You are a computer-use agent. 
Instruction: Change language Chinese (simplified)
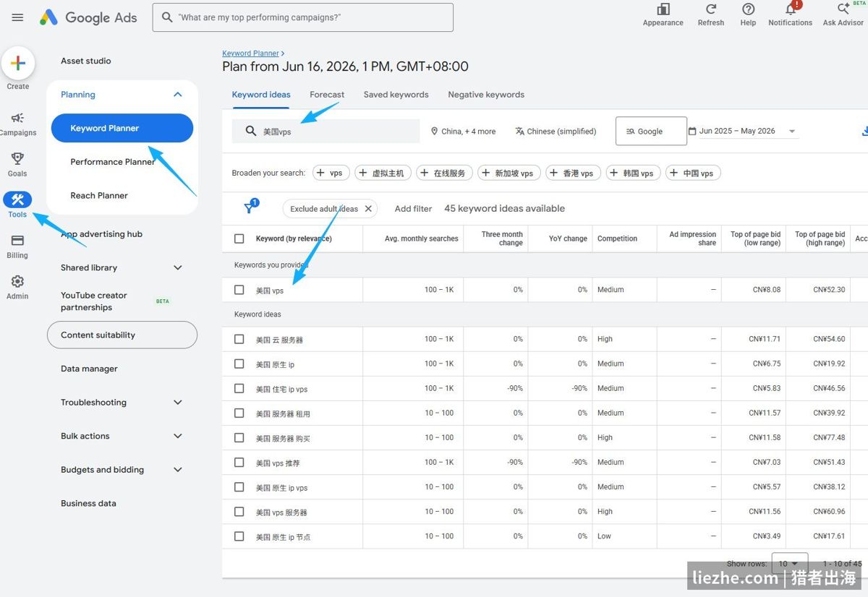pyautogui.click(x=556, y=132)
